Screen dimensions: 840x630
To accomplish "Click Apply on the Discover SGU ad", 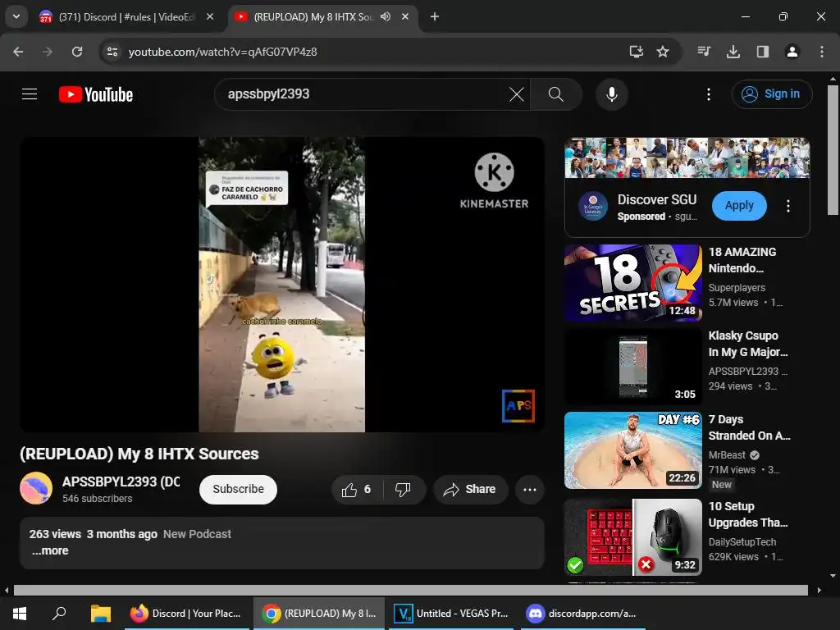I will (739, 206).
